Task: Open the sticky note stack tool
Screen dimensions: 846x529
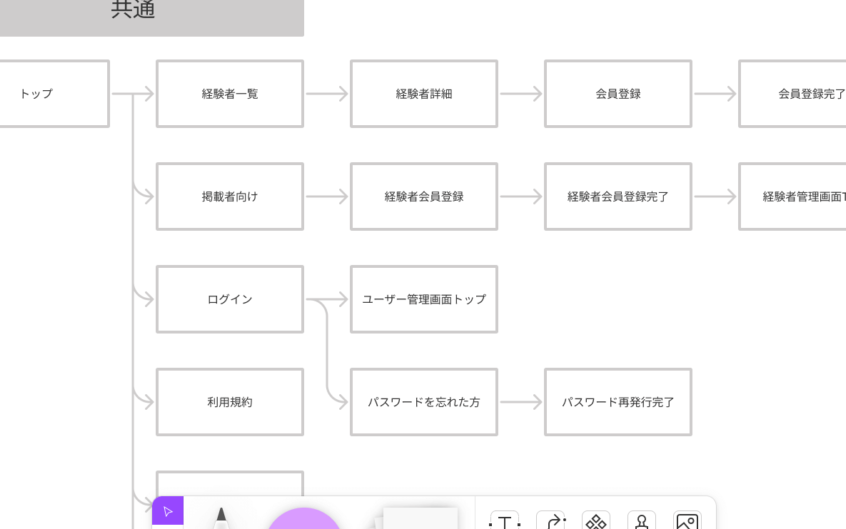Action: tap(418, 518)
